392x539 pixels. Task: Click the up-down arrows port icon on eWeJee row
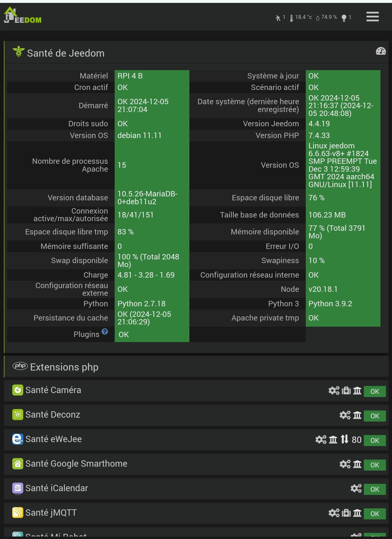pyautogui.click(x=344, y=439)
